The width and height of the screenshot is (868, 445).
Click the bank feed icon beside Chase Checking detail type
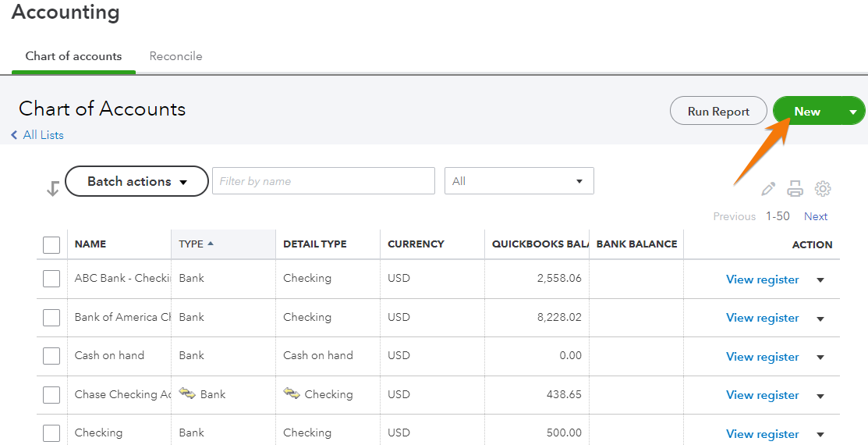coord(292,393)
